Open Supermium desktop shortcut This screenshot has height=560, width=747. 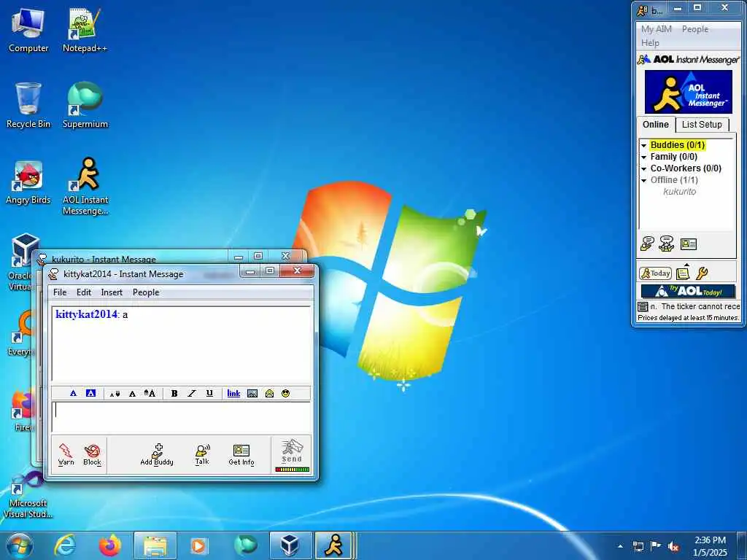tap(85, 105)
